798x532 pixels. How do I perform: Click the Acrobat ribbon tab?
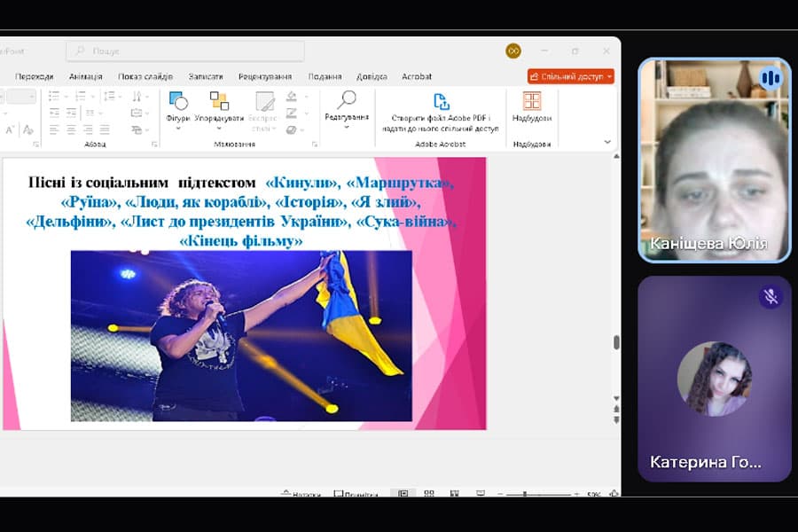pos(417,76)
